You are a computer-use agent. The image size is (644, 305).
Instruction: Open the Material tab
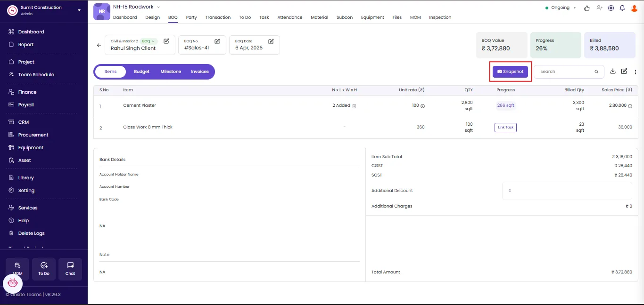click(x=319, y=17)
